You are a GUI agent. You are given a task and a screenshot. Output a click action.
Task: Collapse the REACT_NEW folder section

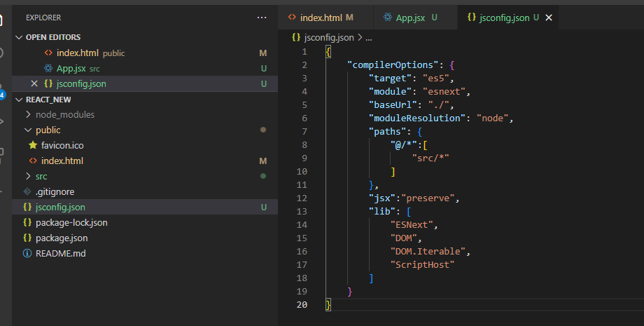click(145, 100)
